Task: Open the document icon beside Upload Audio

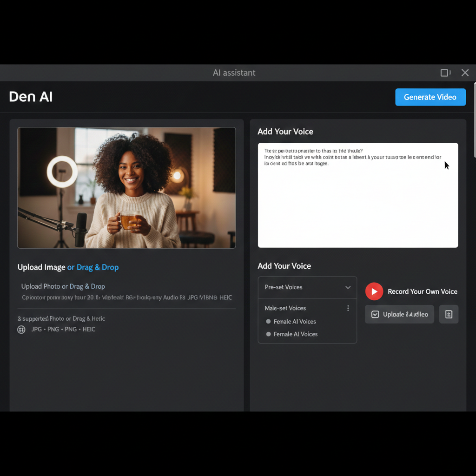Action: 449,314
